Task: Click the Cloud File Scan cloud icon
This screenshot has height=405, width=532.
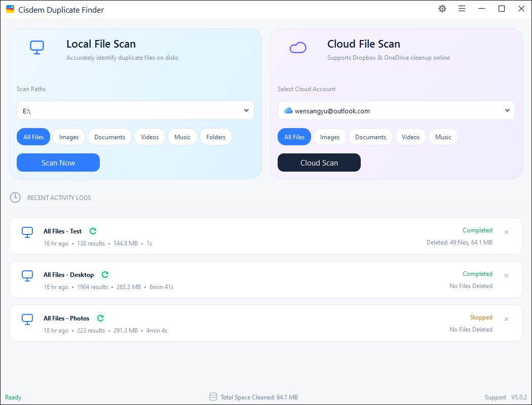Action: 298,48
